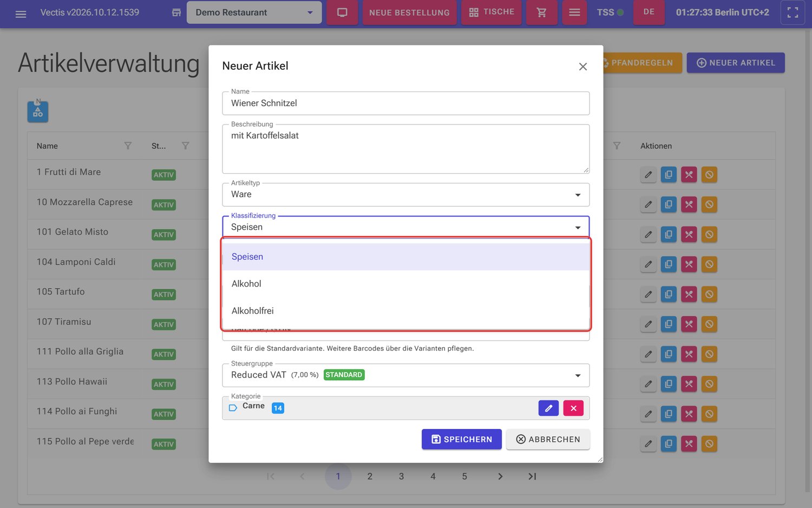This screenshot has height=508, width=812.
Task: Click the blue category edit pencil
Action: point(548,408)
